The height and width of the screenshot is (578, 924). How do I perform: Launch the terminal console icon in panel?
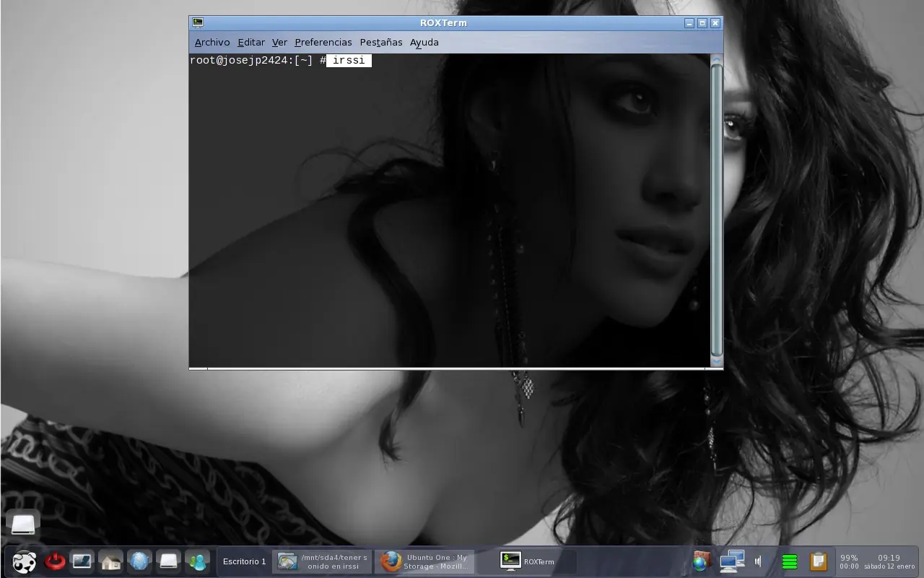(x=82, y=561)
